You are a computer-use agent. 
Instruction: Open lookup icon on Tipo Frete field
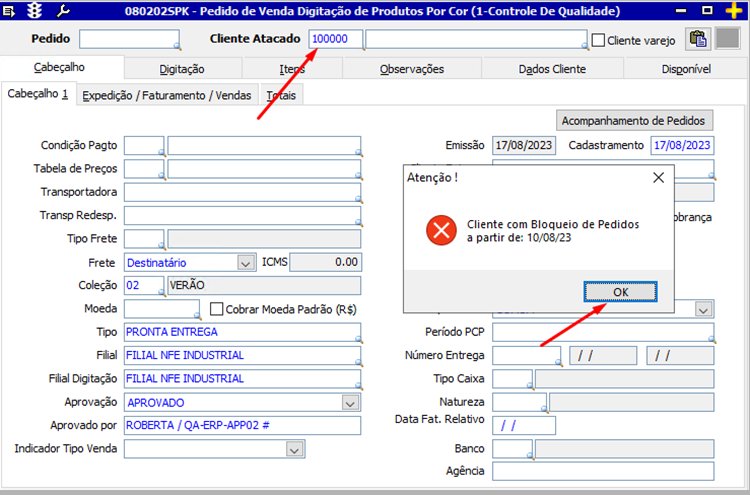(x=162, y=246)
